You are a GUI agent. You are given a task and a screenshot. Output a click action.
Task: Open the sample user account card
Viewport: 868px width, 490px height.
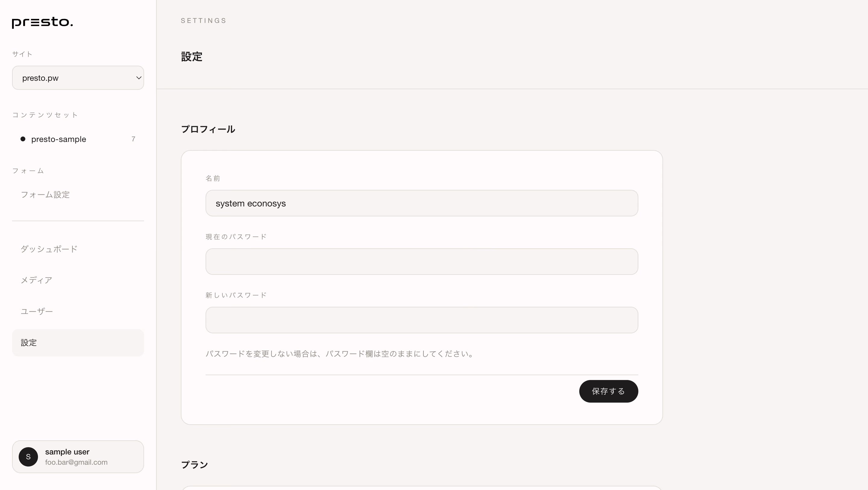[78, 457]
